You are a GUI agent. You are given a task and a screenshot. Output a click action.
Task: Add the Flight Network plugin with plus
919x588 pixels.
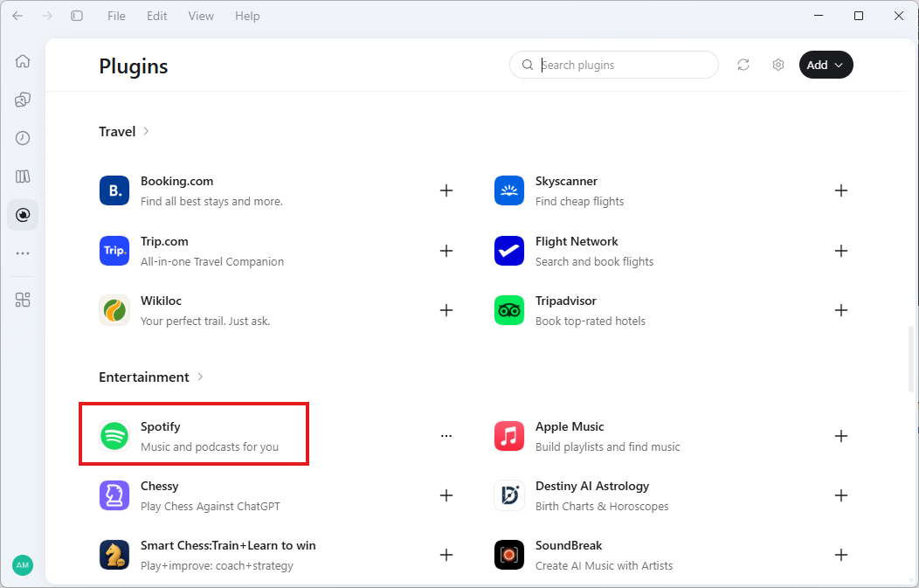(x=841, y=251)
